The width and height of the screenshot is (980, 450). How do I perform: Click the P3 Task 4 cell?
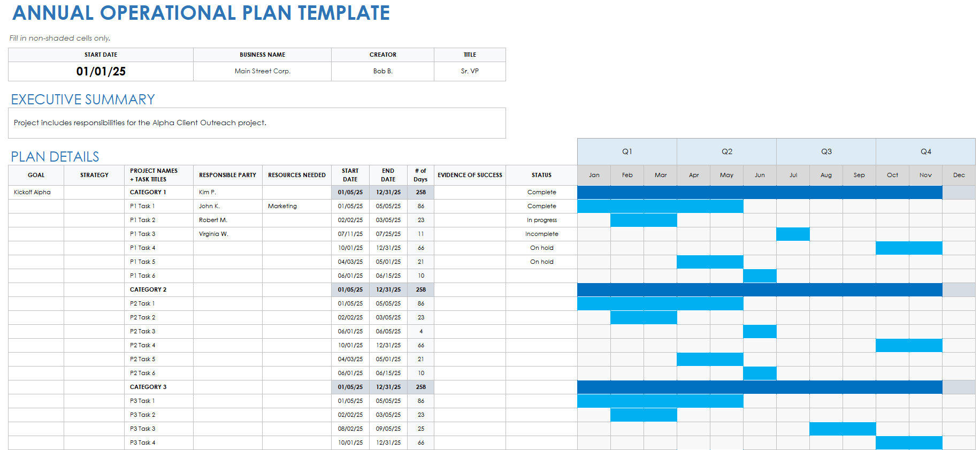click(158, 443)
